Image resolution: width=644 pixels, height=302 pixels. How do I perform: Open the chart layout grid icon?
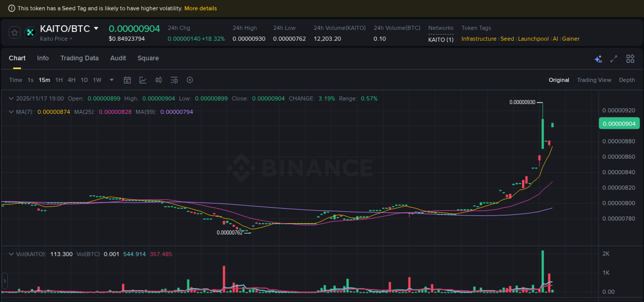[x=630, y=59]
